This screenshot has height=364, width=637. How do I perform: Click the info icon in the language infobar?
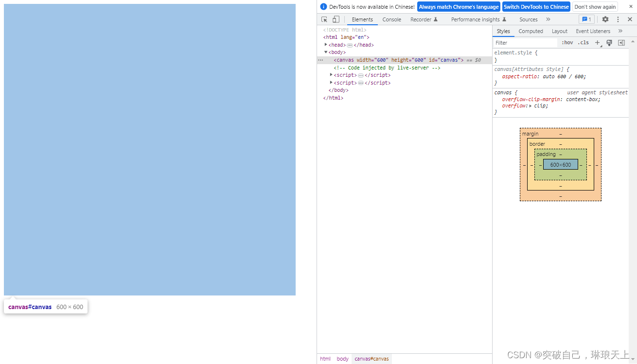click(324, 7)
